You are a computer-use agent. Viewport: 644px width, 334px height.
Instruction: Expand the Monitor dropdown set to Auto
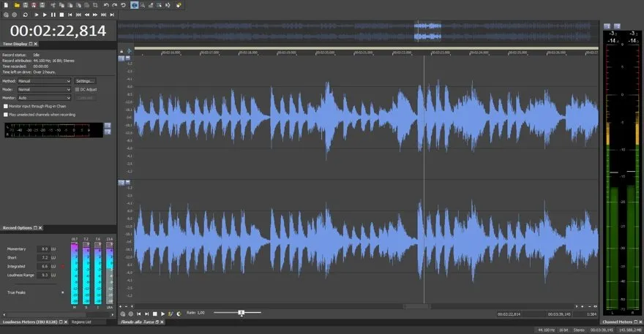[x=44, y=97]
